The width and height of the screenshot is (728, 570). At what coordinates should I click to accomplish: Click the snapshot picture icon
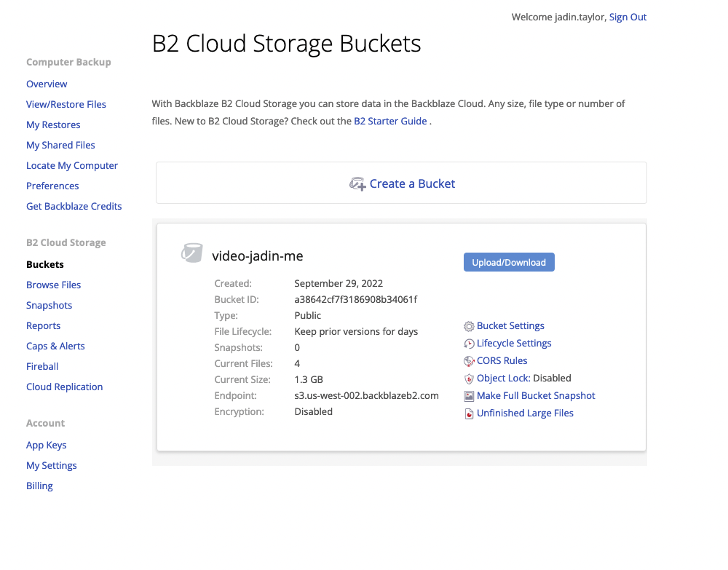pyautogui.click(x=469, y=396)
